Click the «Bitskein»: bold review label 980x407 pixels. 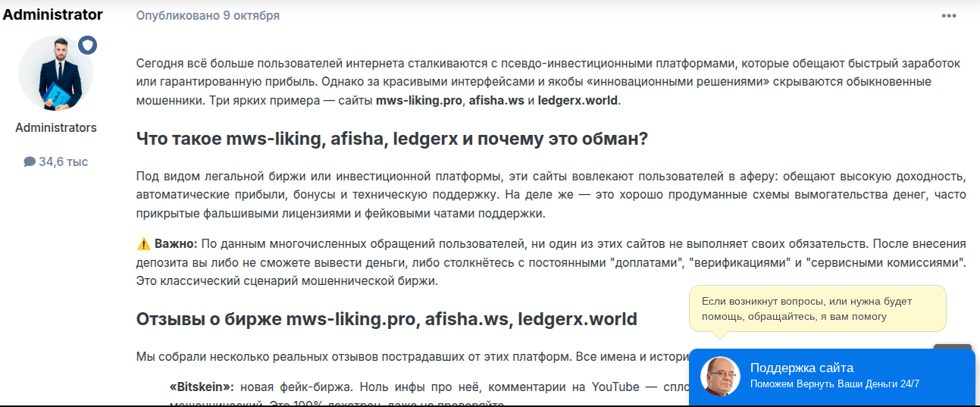(x=202, y=387)
